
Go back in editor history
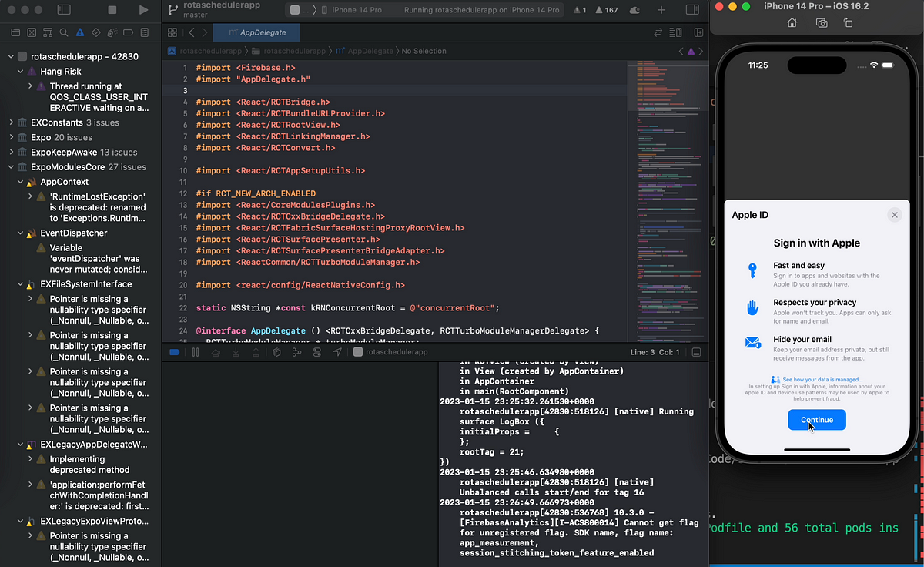click(x=192, y=32)
